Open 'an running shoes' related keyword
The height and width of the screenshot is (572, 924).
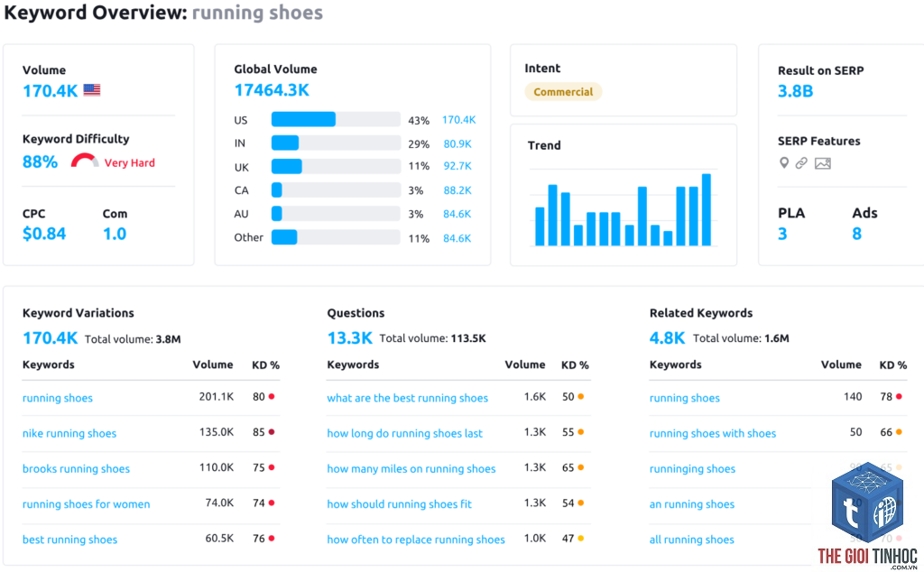point(692,504)
